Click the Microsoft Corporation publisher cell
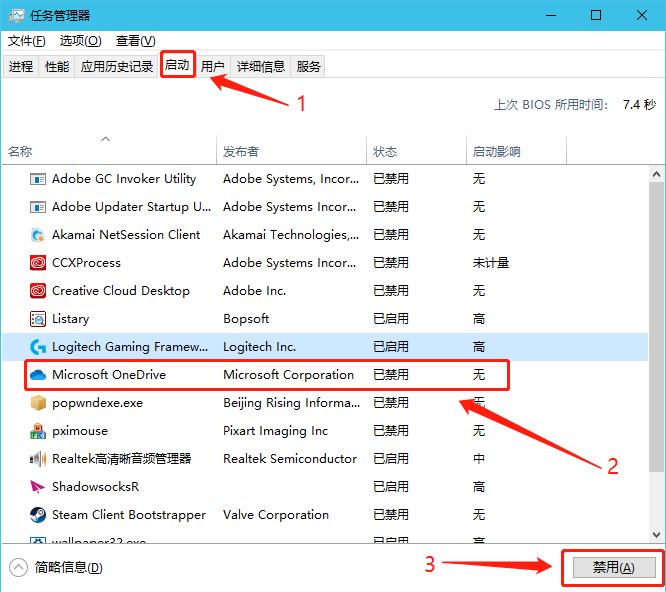Viewport: 666px width, 592px height. (288, 375)
